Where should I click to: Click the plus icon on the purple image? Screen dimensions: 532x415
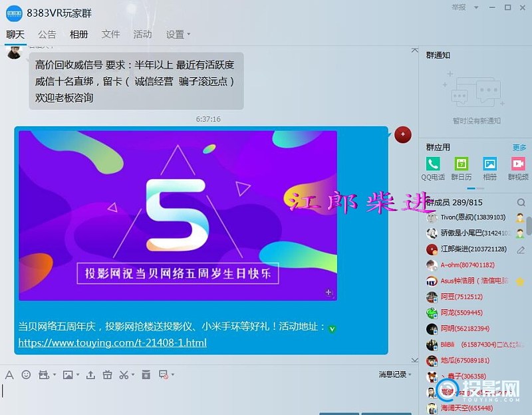(329, 292)
